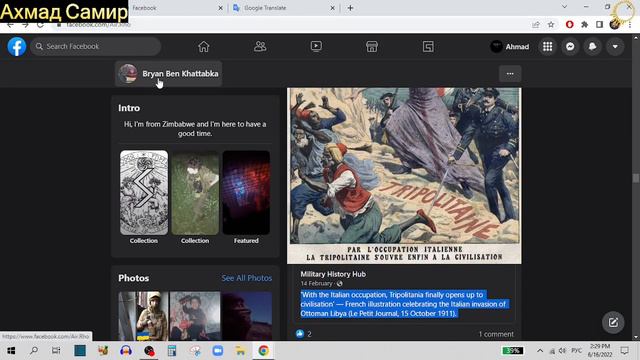
Task: Open the Facebook Home feed icon
Action: [x=204, y=47]
